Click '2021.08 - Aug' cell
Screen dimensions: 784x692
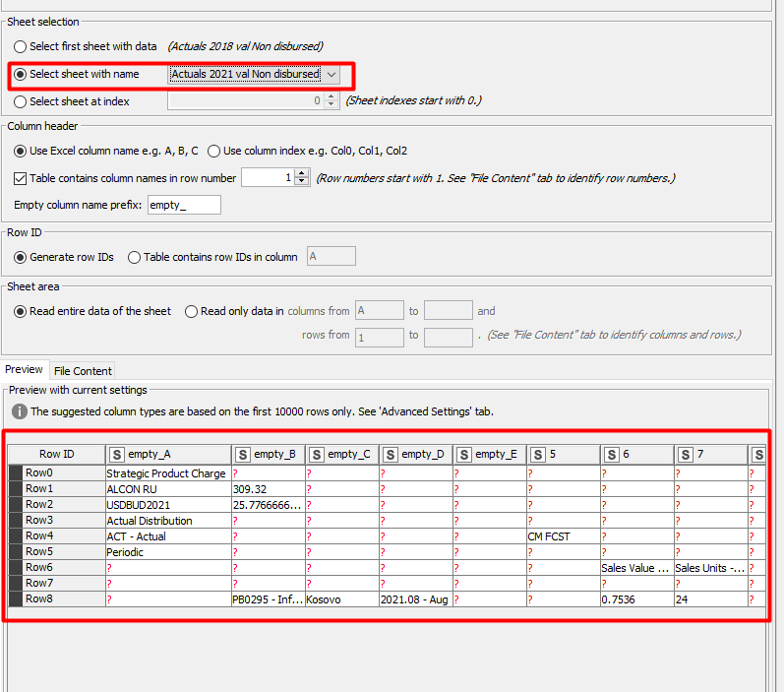[x=416, y=599]
